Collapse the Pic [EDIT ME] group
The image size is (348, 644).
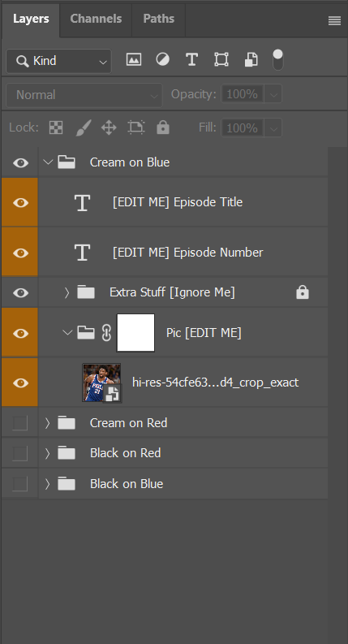pyautogui.click(x=67, y=332)
